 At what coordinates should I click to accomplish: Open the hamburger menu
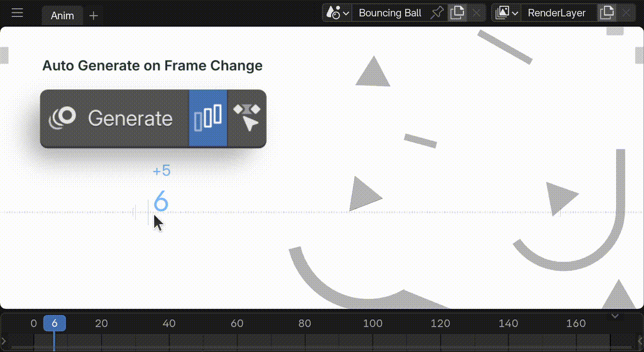17,13
